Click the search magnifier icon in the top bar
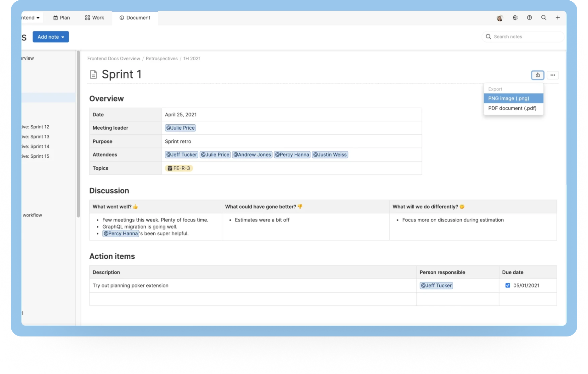588x374 pixels. [x=544, y=17]
